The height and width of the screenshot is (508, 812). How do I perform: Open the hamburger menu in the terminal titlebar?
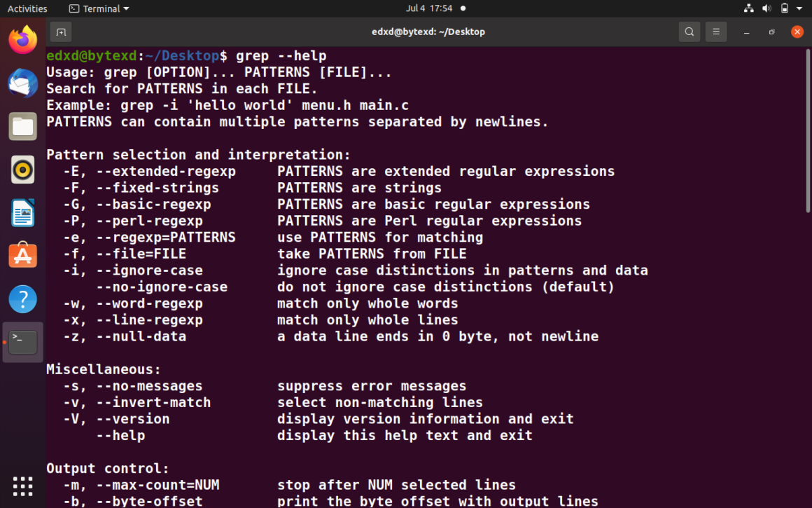pyautogui.click(x=715, y=32)
